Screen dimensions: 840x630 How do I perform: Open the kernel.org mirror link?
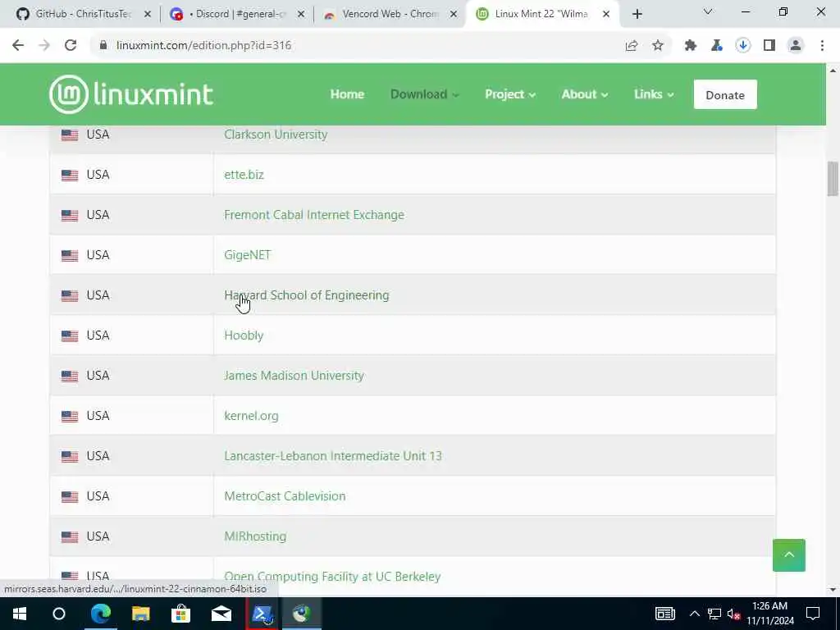pyautogui.click(x=251, y=416)
